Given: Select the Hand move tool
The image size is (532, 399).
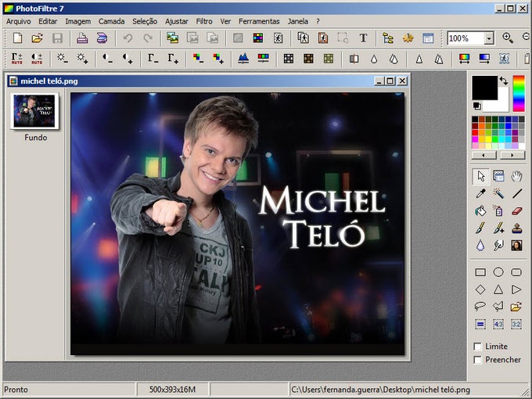Looking at the screenshot, I should point(516,176).
